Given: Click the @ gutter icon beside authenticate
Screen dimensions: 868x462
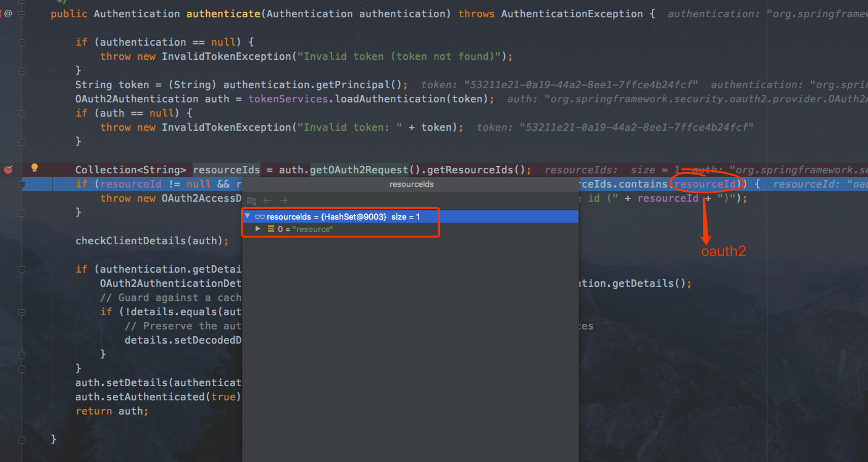Looking at the screenshot, I should click(x=8, y=12).
